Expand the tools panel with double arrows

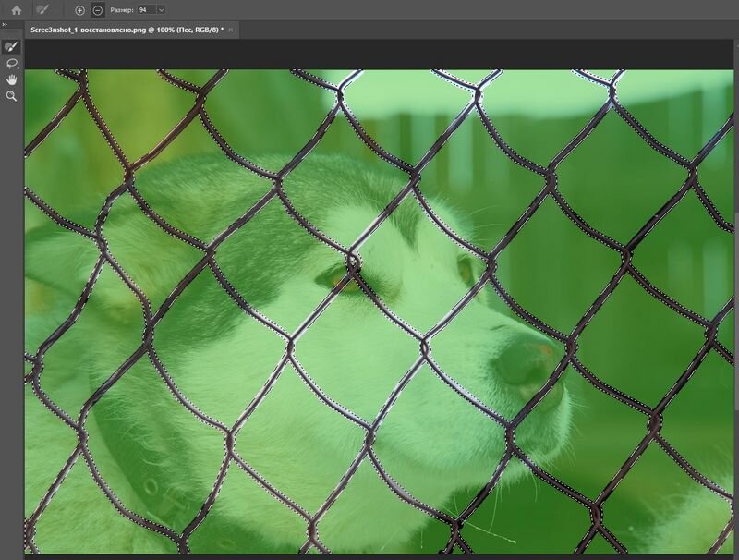coord(5,25)
